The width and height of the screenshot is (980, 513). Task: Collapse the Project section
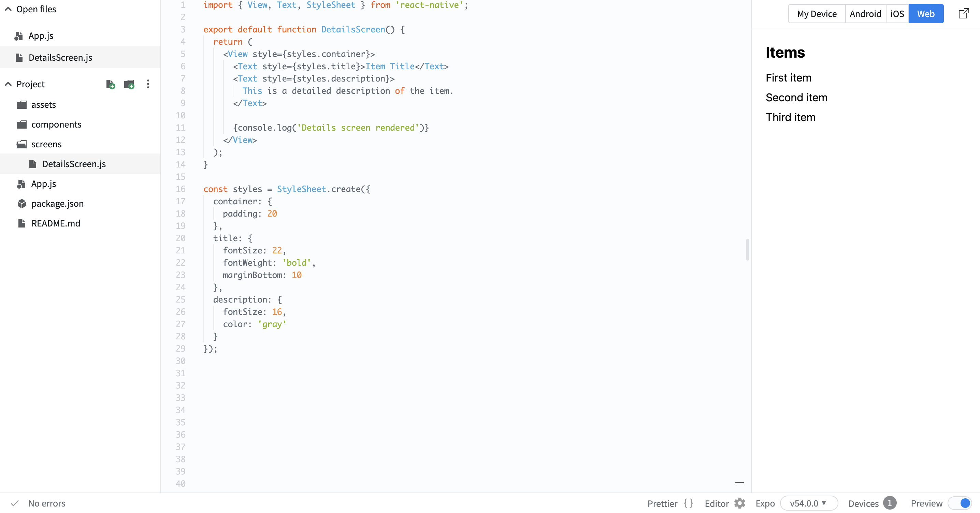[8, 84]
